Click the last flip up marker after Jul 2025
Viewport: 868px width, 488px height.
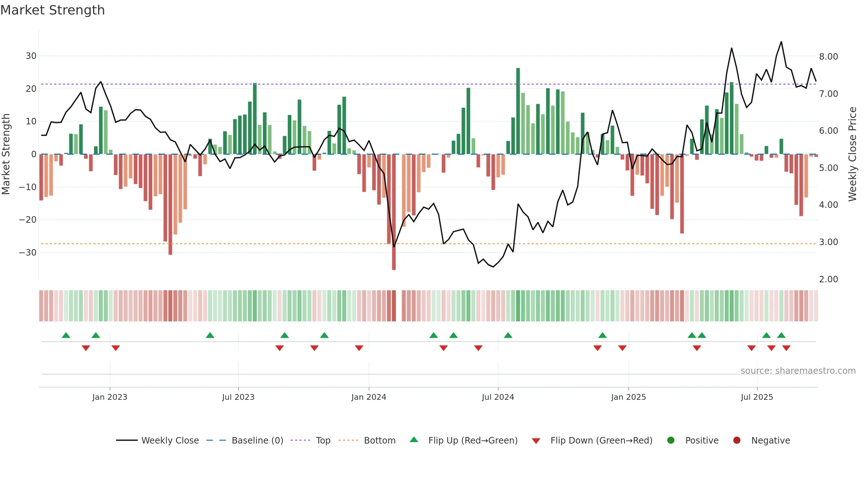coord(781,335)
